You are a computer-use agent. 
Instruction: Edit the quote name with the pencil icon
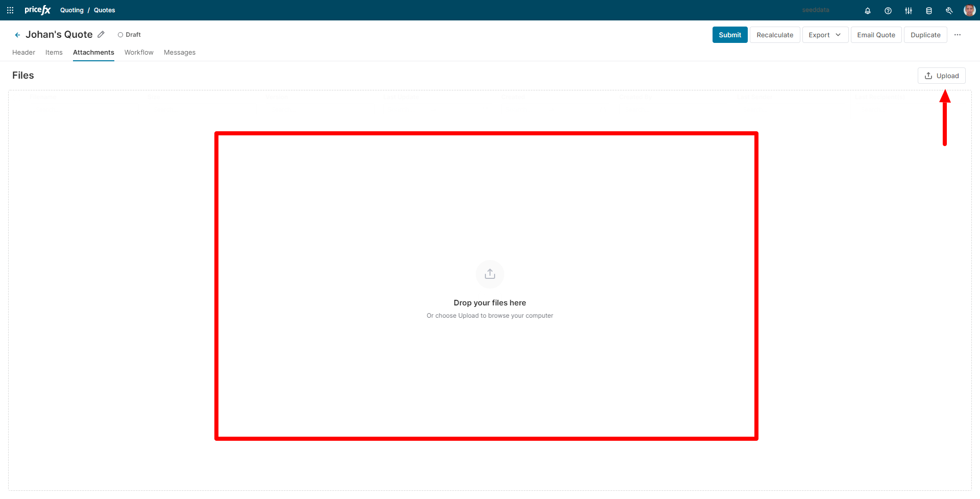[x=101, y=34]
